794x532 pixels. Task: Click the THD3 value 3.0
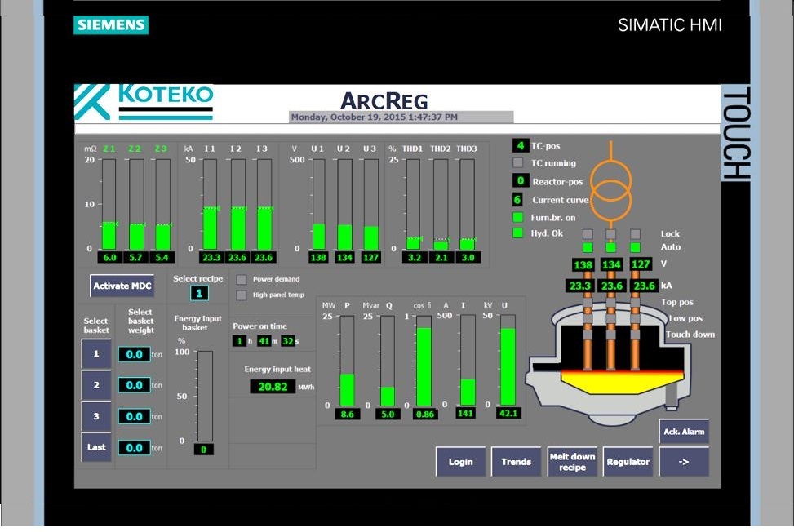click(468, 257)
